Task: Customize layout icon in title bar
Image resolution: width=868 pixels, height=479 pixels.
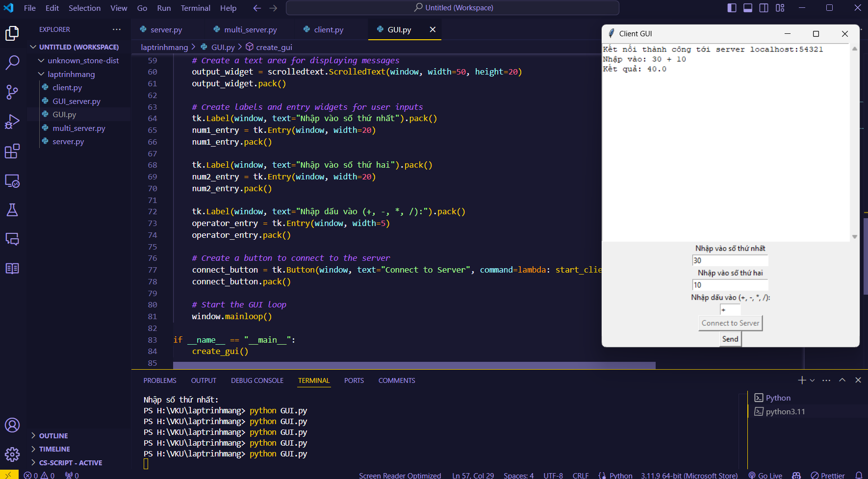Action: tap(780, 8)
